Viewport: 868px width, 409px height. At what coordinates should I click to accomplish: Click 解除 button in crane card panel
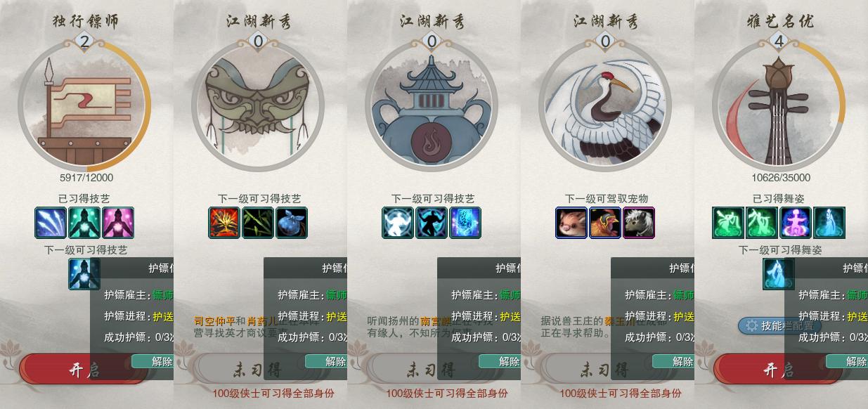point(673,361)
